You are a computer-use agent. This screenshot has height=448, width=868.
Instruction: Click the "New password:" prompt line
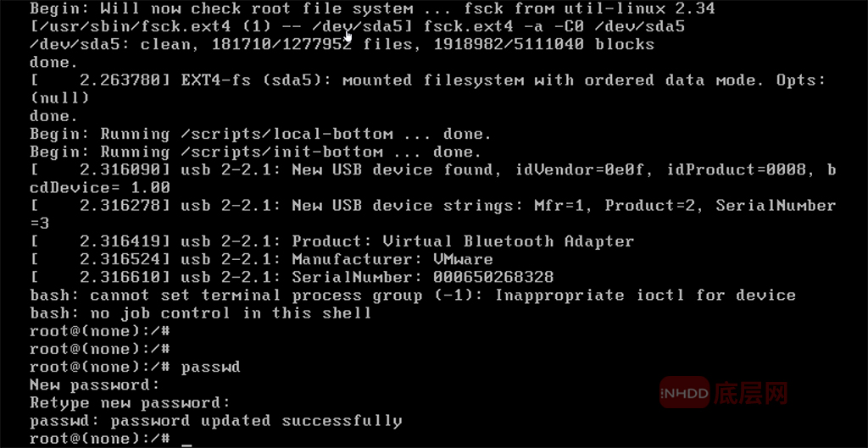coord(94,384)
